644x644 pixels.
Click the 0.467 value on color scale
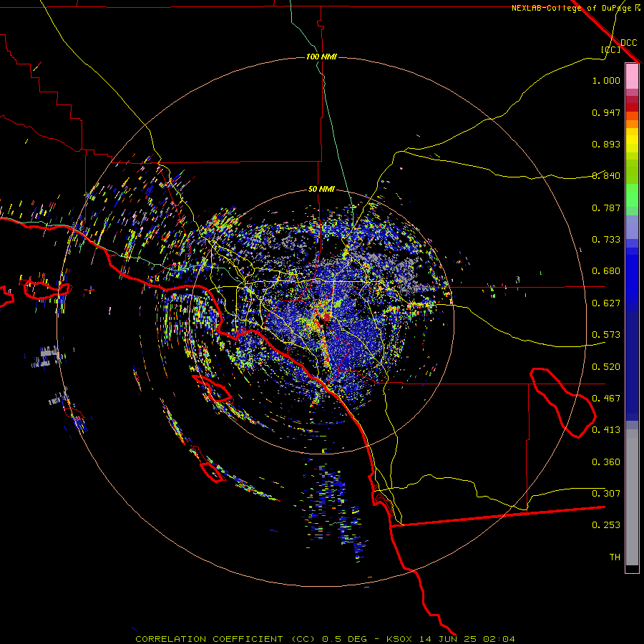606,399
